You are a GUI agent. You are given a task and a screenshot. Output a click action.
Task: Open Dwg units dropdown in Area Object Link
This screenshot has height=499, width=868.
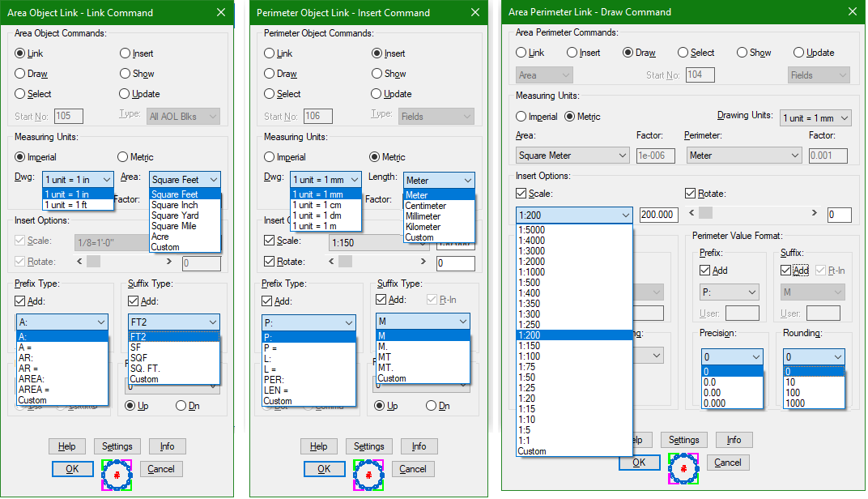coord(78,180)
